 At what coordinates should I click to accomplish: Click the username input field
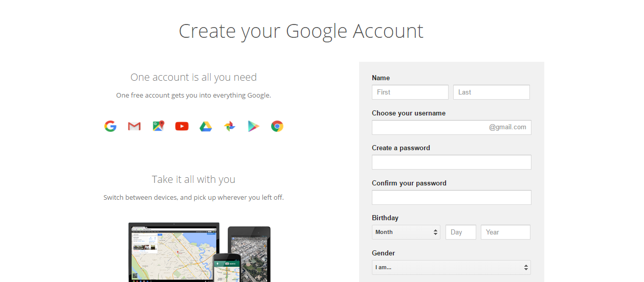pos(452,127)
